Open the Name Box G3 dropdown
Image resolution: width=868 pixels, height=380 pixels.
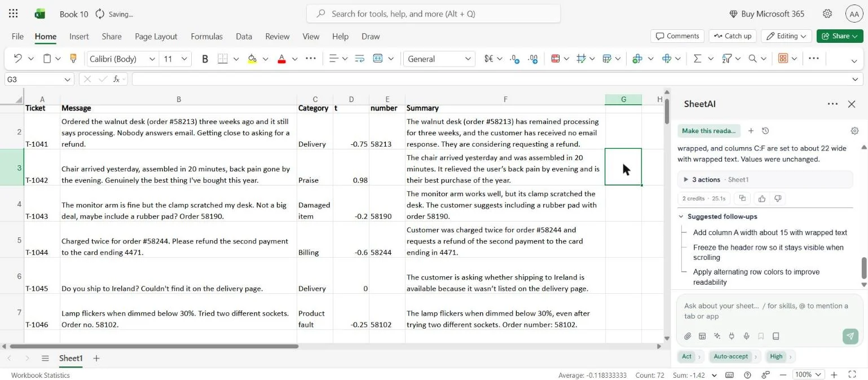click(x=68, y=79)
